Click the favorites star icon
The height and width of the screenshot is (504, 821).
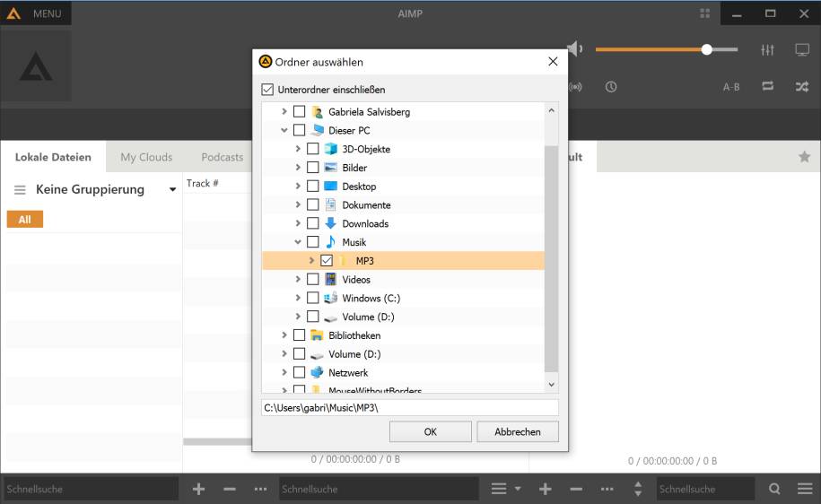tap(804, 157)
